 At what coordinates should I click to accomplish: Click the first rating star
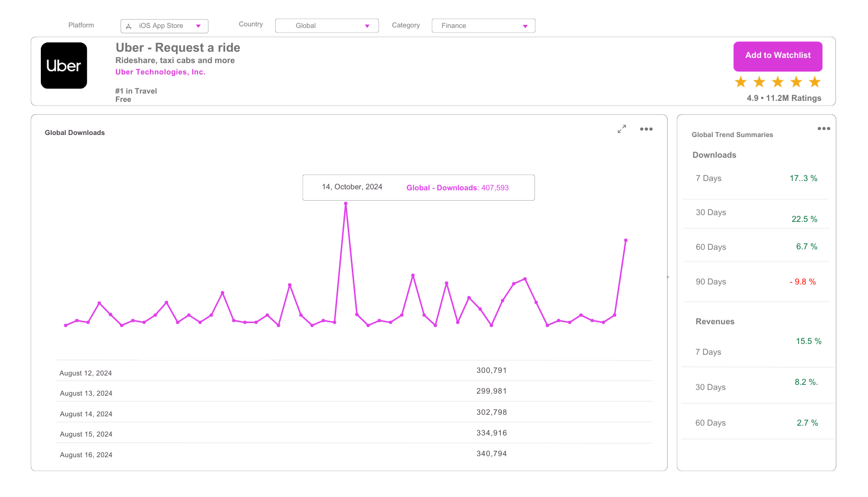[741, 82]
